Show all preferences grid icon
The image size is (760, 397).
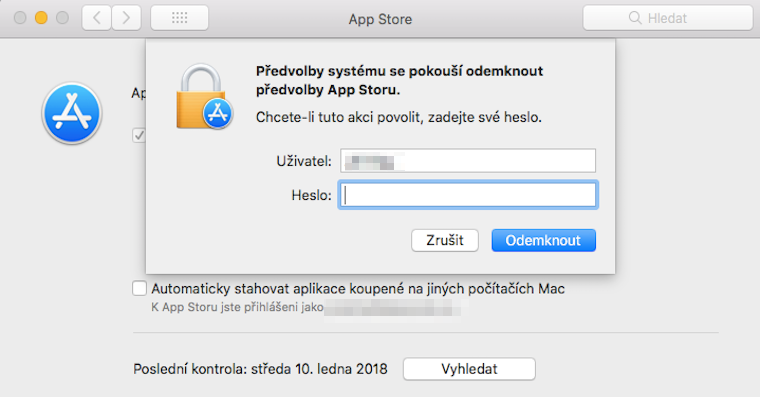(x=179, y=18)
